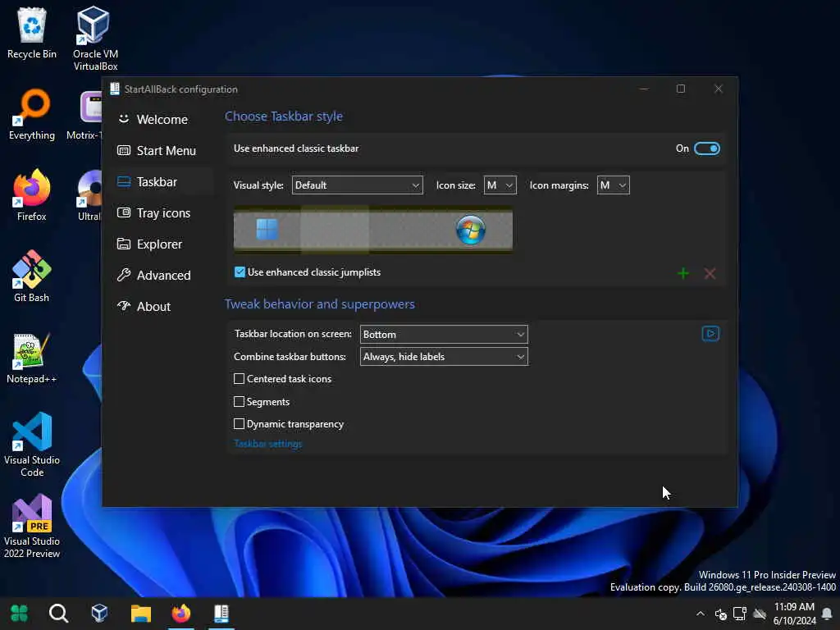840x630 pixels.
Task: Select the Windows 7 orb start button
Action: (x=470, y=230)
